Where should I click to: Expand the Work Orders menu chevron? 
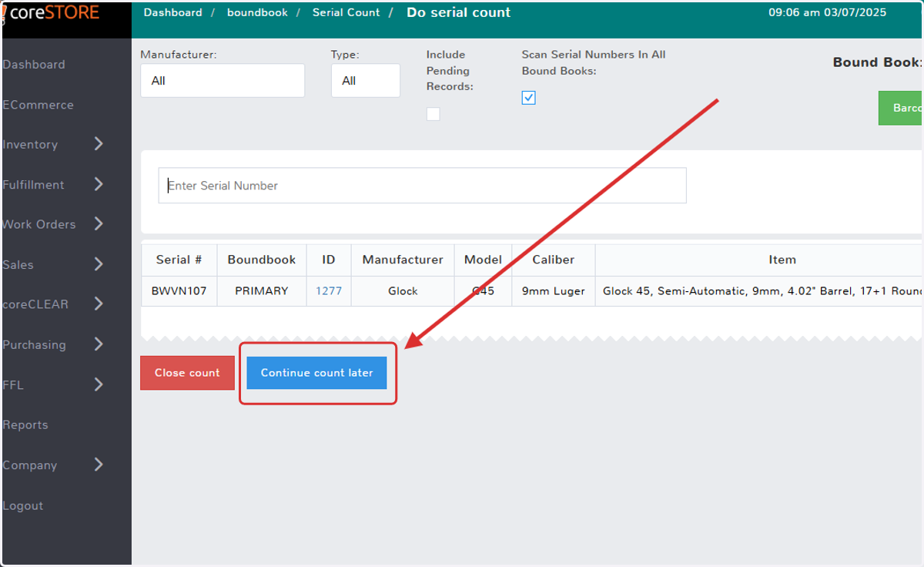click(99, 223)
